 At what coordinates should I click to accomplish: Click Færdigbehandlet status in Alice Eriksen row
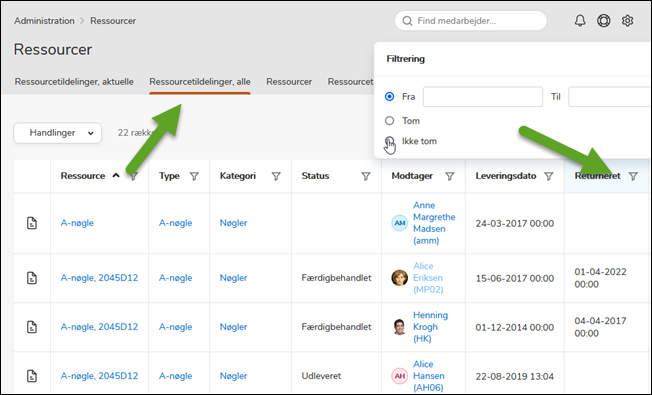pyautogui.click(x=336, y=278)
